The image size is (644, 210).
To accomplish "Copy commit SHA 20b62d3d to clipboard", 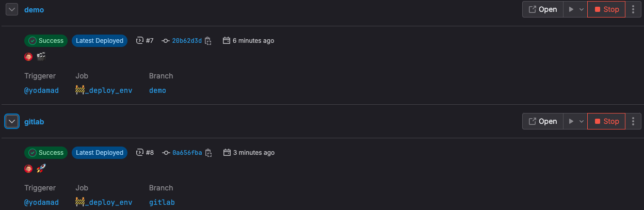I will pos(208,41).
